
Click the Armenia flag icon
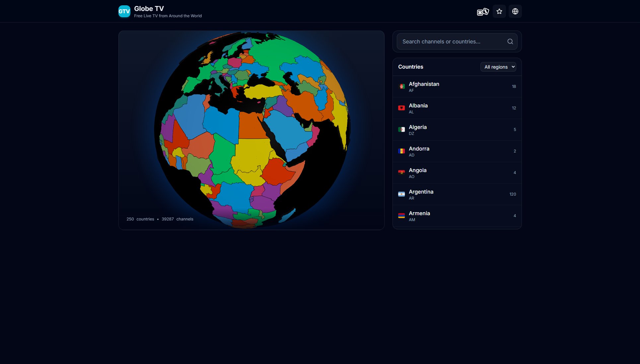tap(401, 216)
